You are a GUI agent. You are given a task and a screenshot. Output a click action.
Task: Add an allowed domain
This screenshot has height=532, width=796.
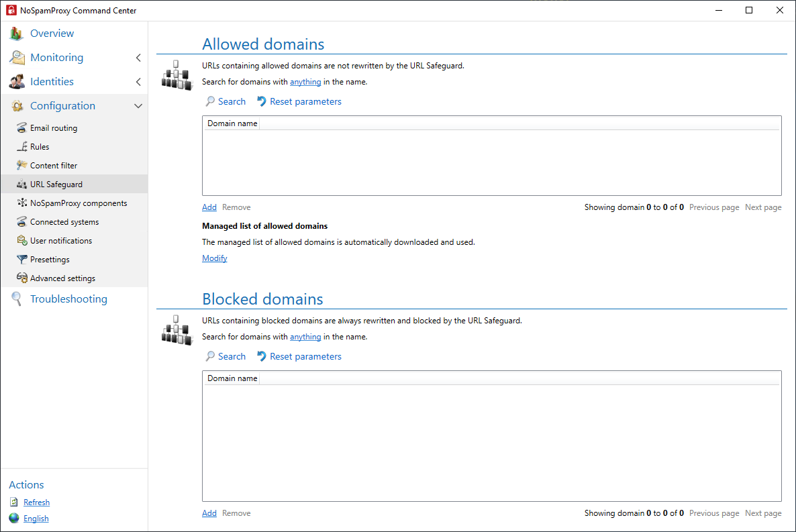[209, 207]
